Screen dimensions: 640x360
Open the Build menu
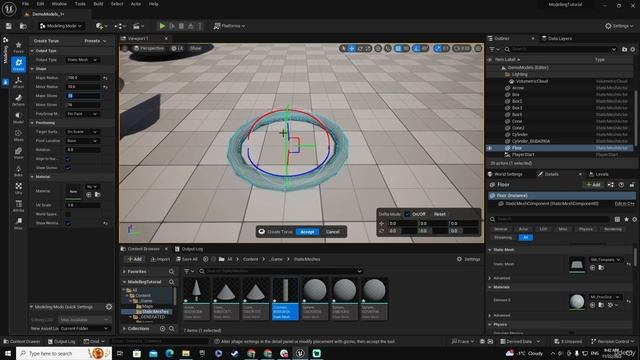tap(98, 4)
